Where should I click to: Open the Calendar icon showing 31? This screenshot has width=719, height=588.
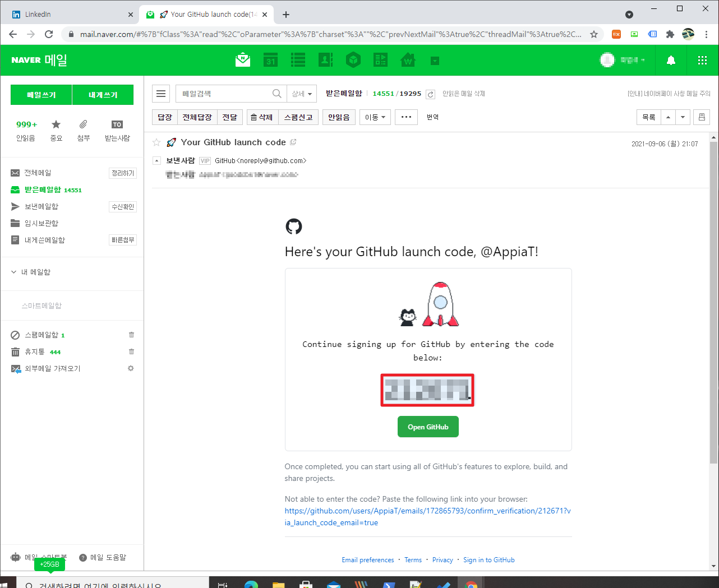point(271,59)
